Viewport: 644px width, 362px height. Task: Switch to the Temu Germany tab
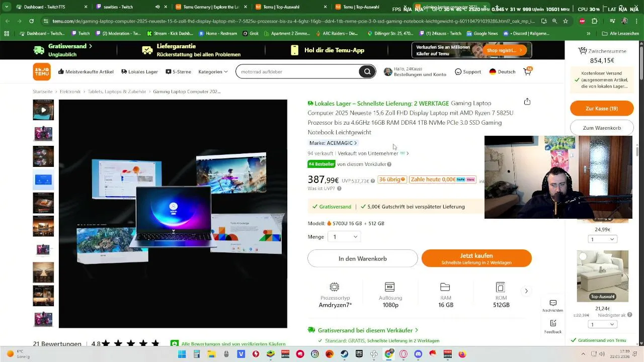click(211, 7)
